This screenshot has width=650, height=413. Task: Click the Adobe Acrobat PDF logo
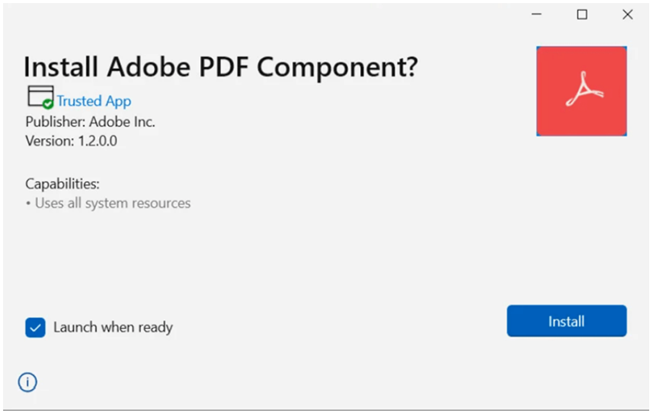tap(581, 91)
